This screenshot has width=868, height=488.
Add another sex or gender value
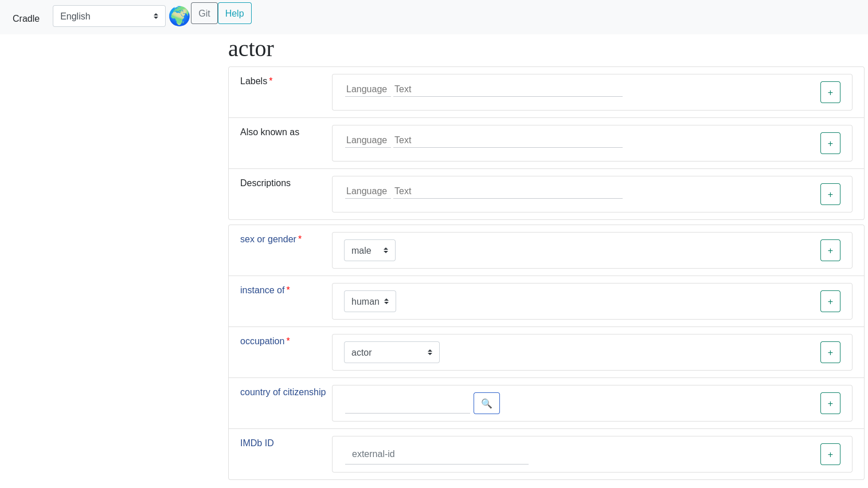pos(830,250)
